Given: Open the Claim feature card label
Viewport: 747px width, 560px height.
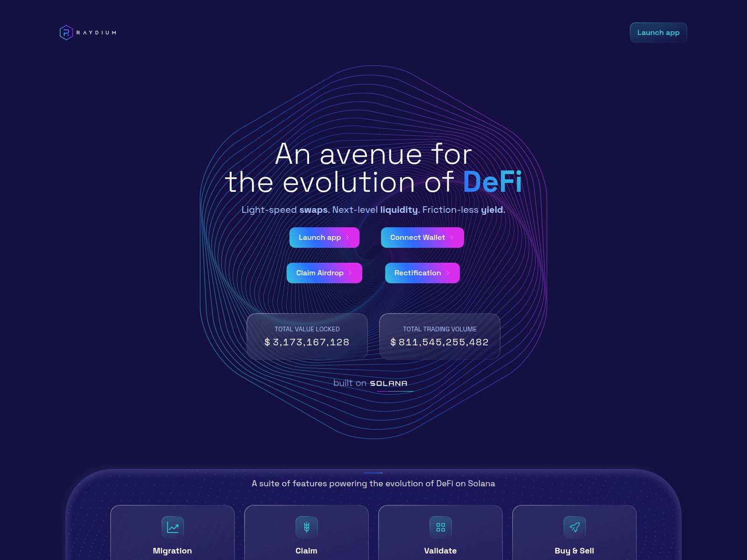Looking at the screenshot, I should tap(306, 551).
